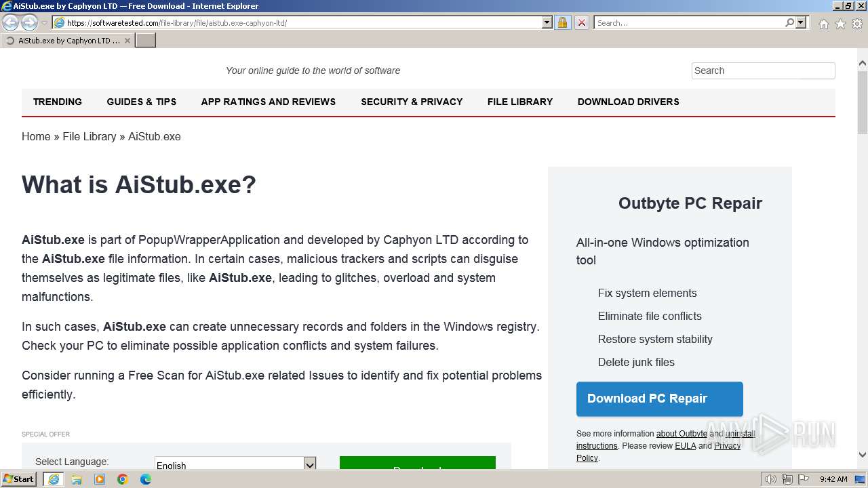Click the Outbyte PC Repair heading
Screen dimensions: 868x488
[x=690, y=203]
